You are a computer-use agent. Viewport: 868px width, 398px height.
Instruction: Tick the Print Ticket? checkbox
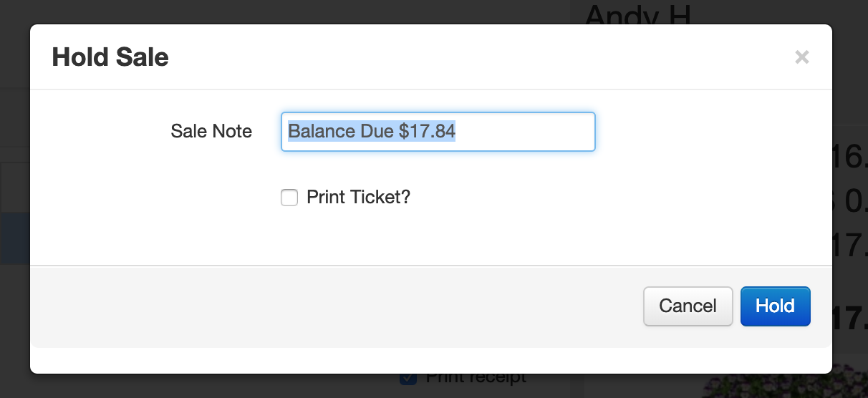coord(289,198)
